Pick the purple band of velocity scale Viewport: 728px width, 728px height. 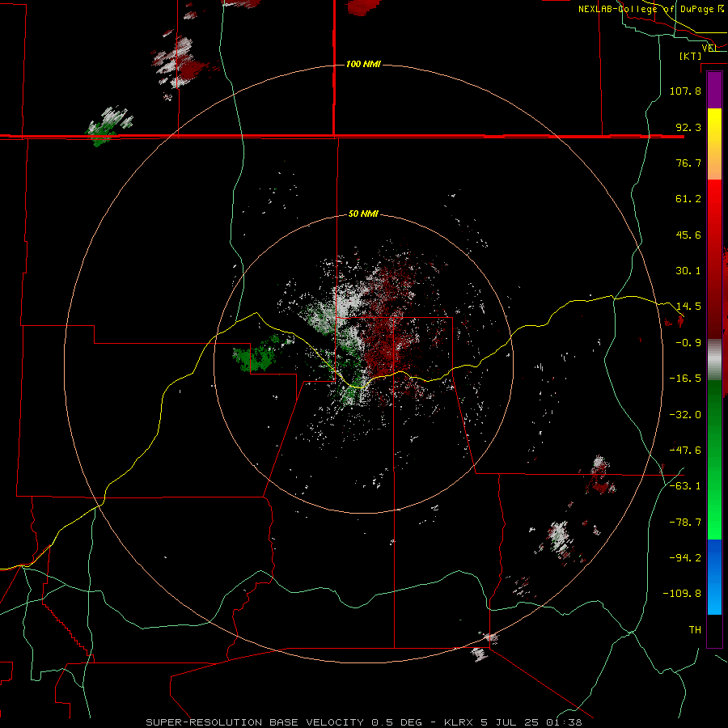click(x=714, y=90)
